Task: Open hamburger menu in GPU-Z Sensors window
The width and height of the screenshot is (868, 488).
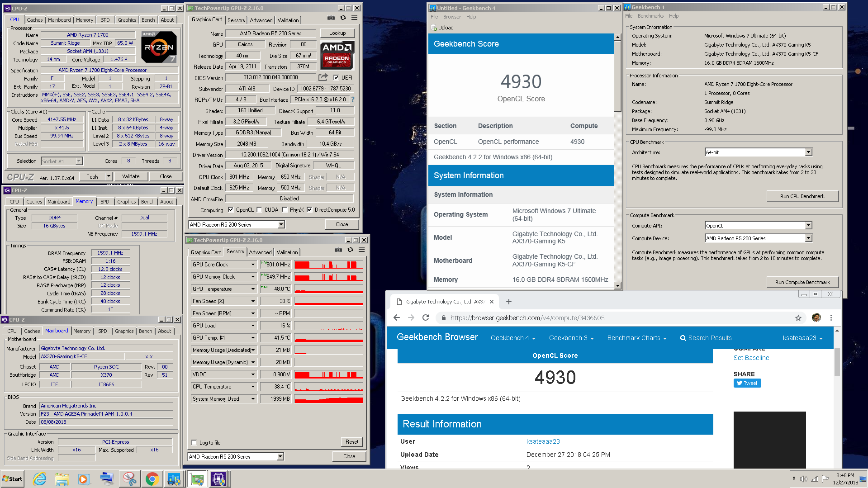Action: 361,250
